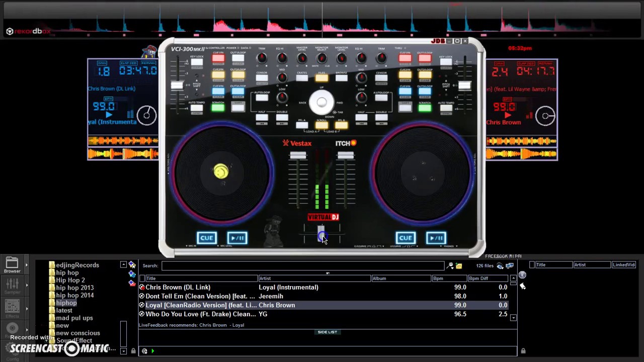Click the crossfader handle
The height and width of the screenshot is (362, 644).
[321, 234]
